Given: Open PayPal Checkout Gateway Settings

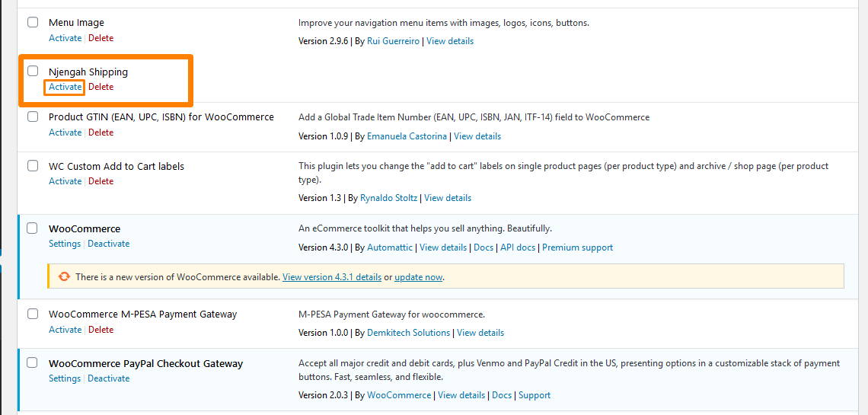Looking at the screenshot, I should click(x=65, y=378).
